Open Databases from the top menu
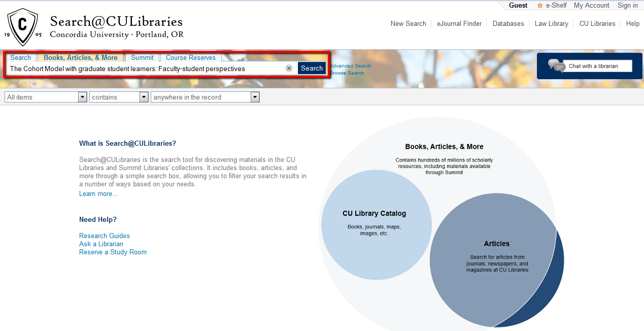 (x=508, y=23)
